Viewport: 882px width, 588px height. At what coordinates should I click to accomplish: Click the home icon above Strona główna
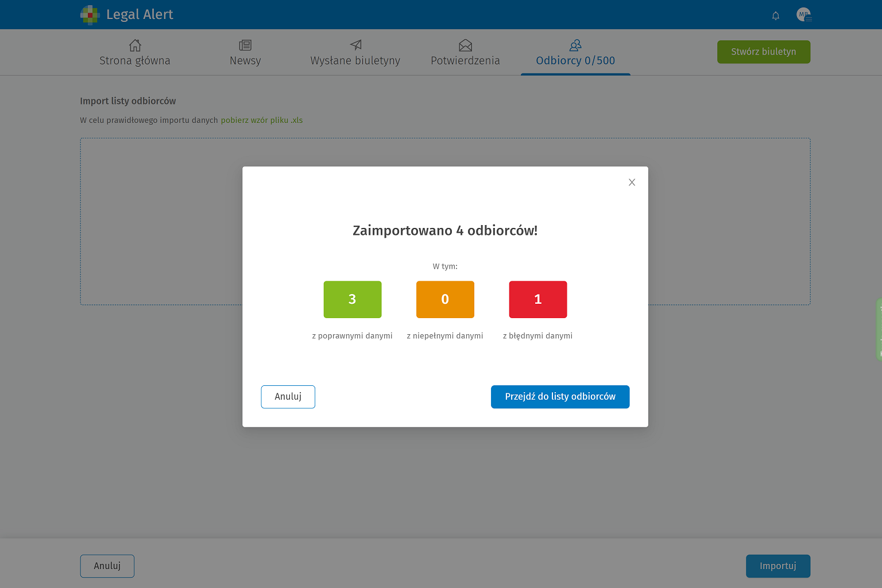[135, 45]
